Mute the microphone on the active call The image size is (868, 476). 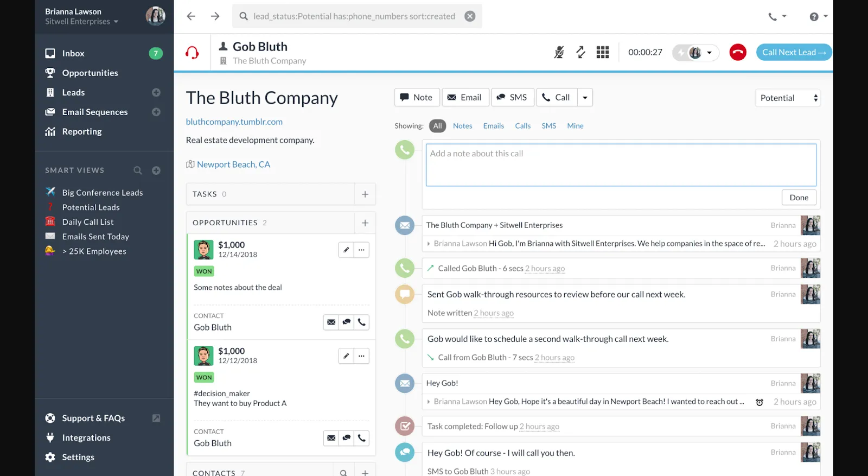tap(559, 52)
